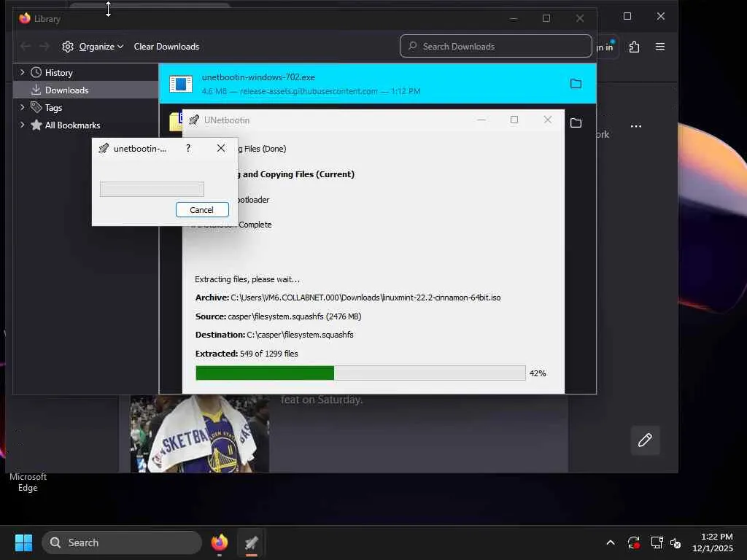Click Cancel in unetbootin dialog
Screen dimensions: 747x560
pos(202,210)
